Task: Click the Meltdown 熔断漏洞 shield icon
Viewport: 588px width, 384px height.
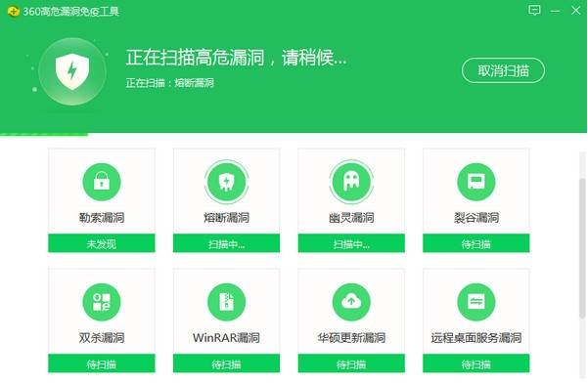Action: click(226, 182)
